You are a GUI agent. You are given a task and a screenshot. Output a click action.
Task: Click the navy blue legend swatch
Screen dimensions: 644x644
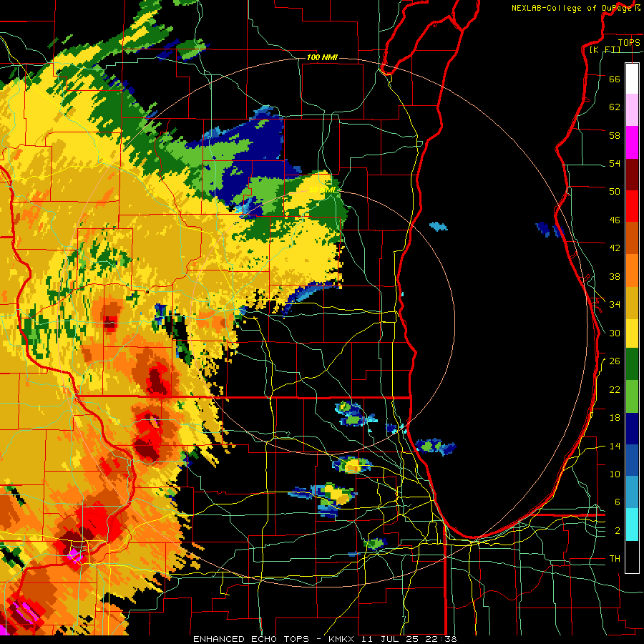tap(632, 429)
